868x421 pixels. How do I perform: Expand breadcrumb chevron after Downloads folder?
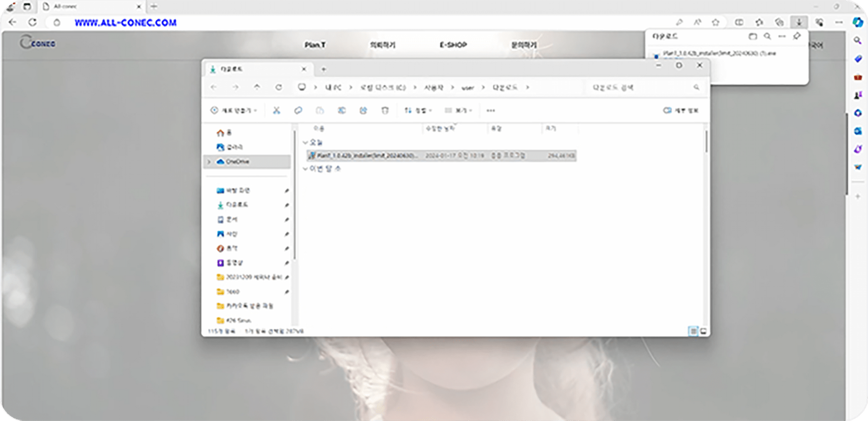pos(527,87)
